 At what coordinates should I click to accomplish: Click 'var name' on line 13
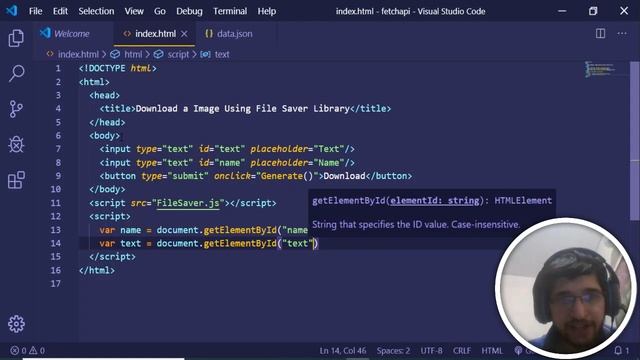120,230
